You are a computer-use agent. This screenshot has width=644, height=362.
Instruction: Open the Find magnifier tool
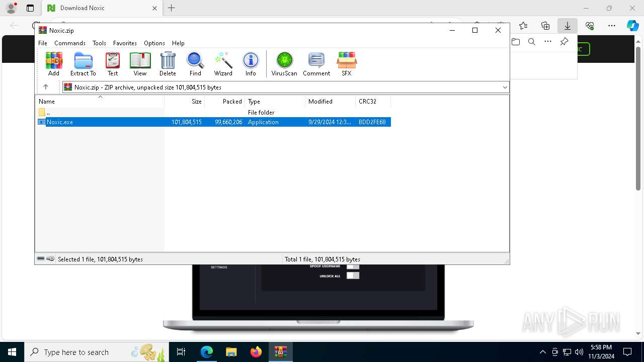[x=195, y=64]
